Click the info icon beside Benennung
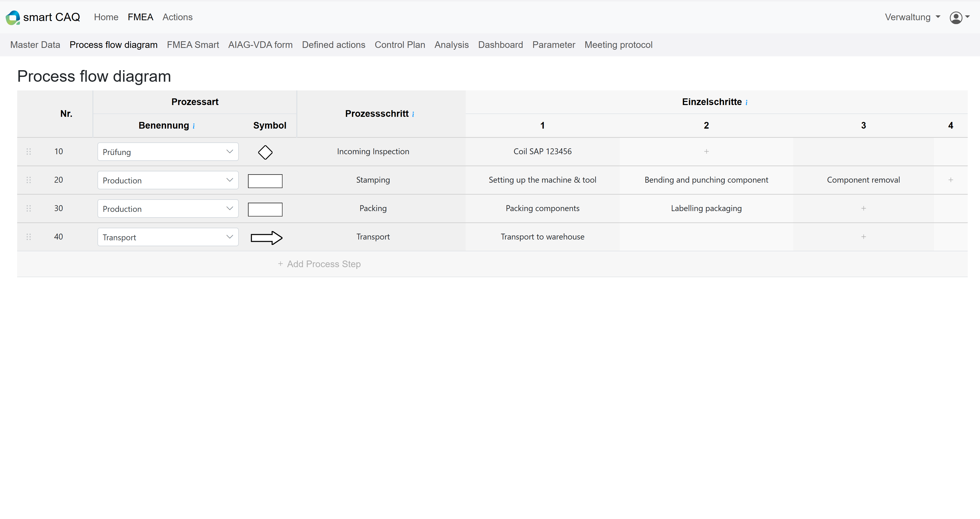The image size is (980, 519). tap(194, 126)
